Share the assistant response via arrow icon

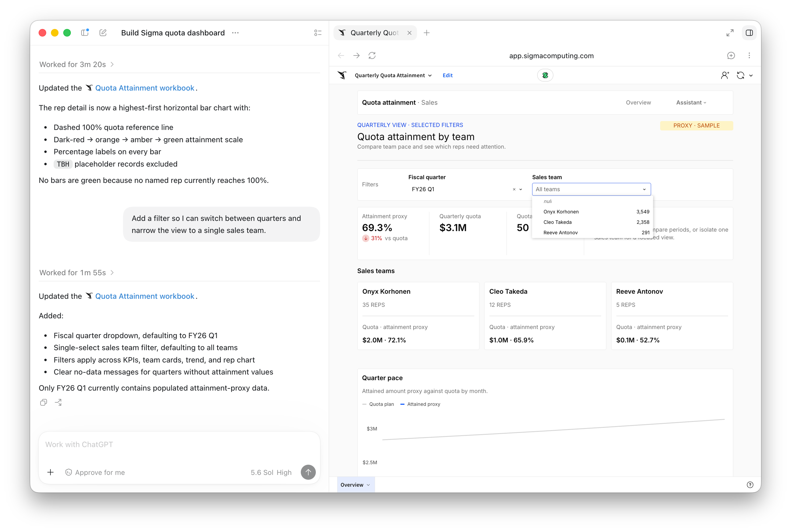click(x=58, y=402)
